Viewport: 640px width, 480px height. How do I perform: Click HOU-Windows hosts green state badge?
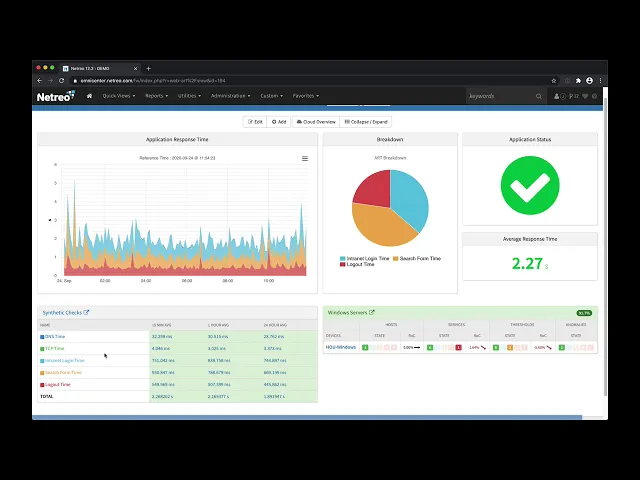(x=365, y=347)
